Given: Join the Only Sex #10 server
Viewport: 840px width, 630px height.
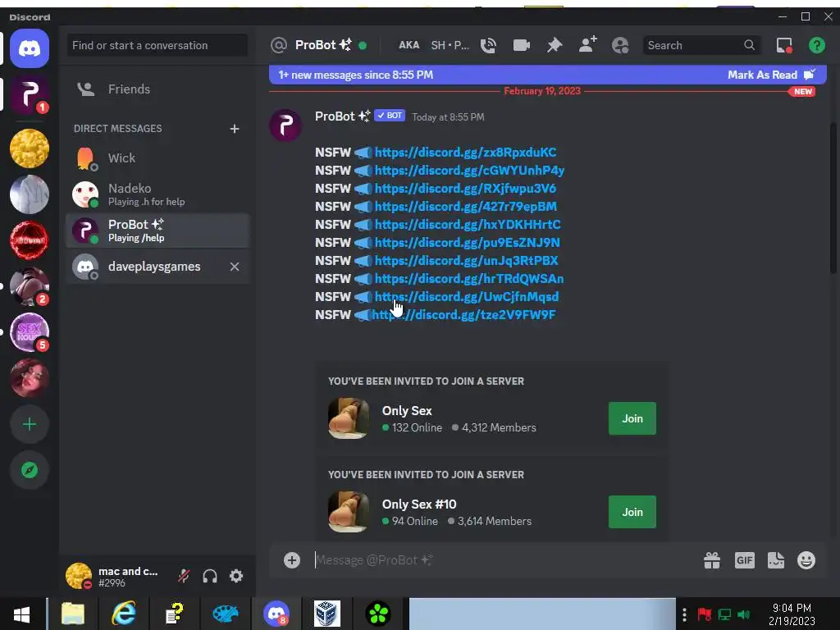Looking at the screenshot, I should (632, 512).
